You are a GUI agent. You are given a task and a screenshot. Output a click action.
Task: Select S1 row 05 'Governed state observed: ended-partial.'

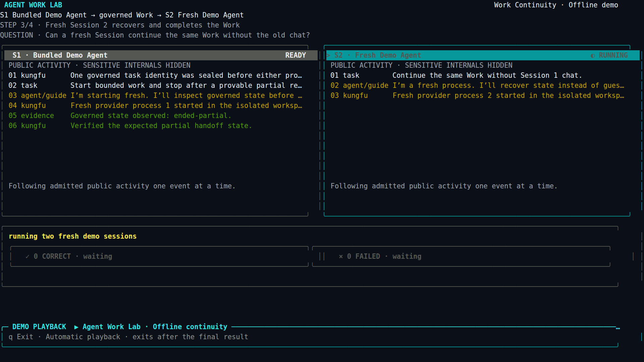[x=120, y=116]
